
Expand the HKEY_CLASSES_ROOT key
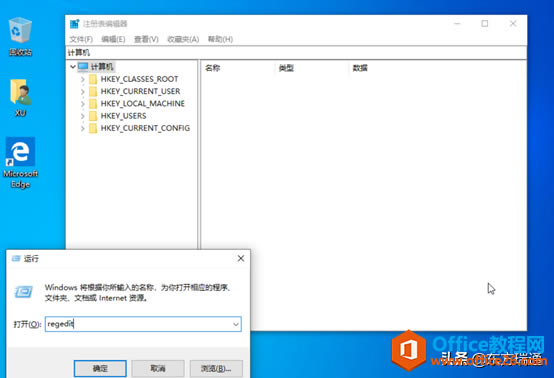[83, 79]
